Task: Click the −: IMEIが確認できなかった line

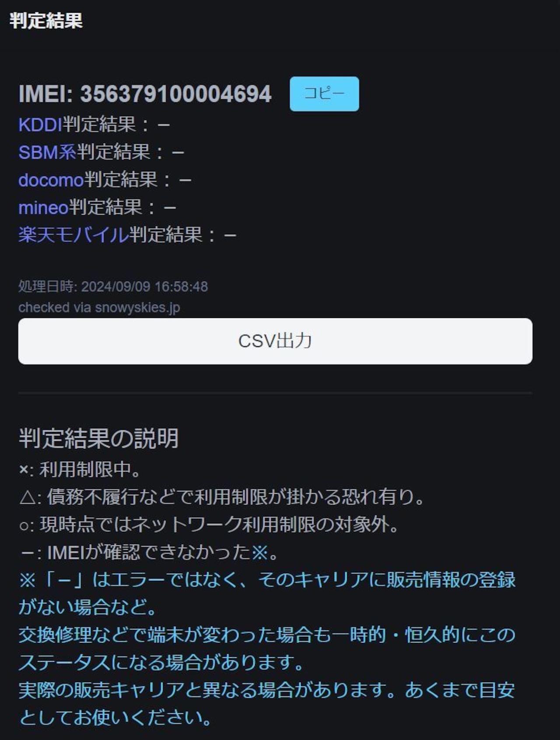Action: [x=149, y=552]
